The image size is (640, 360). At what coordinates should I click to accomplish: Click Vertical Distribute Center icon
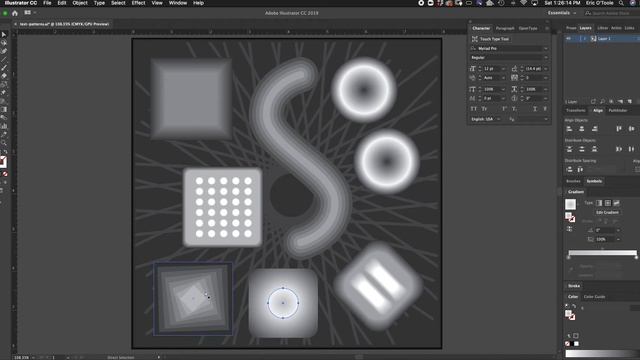point(582,149)
